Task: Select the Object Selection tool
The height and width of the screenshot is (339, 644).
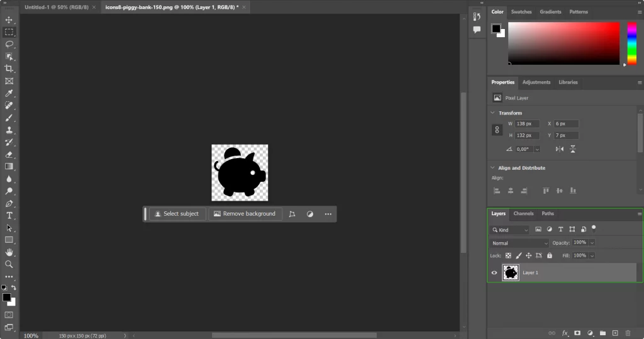Action: tap(9, 57)
